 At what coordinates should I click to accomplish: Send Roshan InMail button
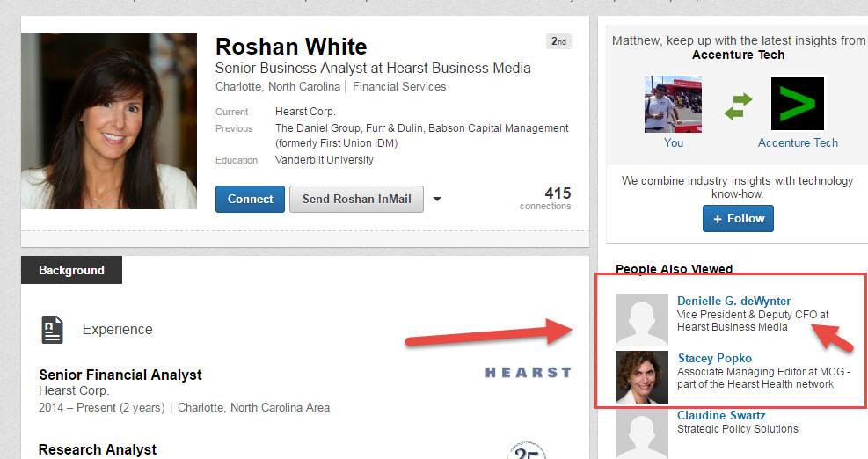point(356,200)
